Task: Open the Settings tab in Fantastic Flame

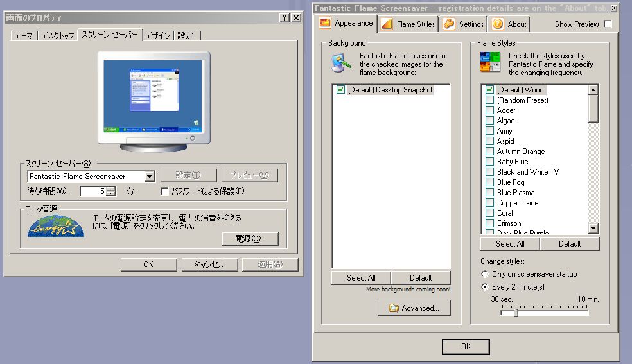Action: pyautogui.click(x=464, y=24)
